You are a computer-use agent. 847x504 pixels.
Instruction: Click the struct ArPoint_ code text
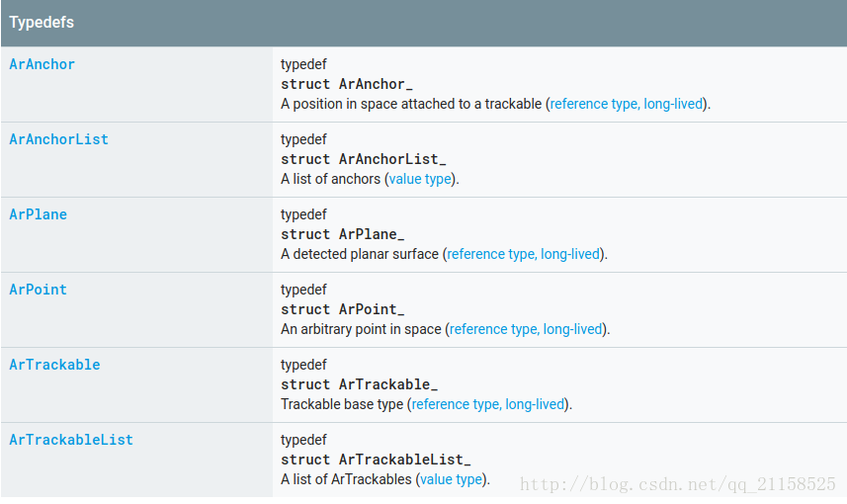tap(343, 309)
